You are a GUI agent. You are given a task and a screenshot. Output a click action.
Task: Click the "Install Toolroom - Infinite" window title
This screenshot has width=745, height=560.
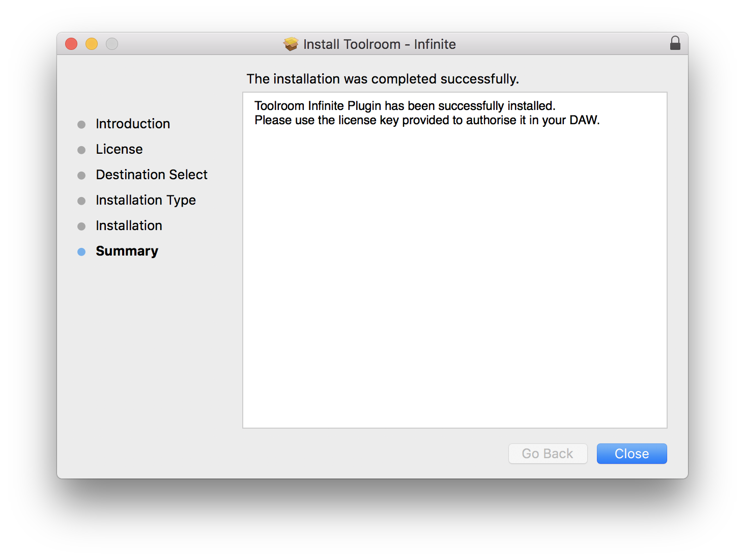pyautogui.click(x=379, y=44)
